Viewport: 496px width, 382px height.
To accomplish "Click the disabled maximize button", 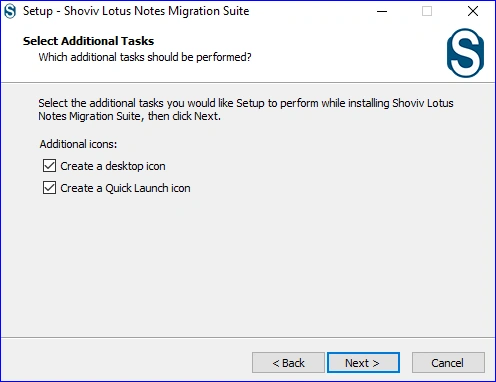I will point(427,11).
